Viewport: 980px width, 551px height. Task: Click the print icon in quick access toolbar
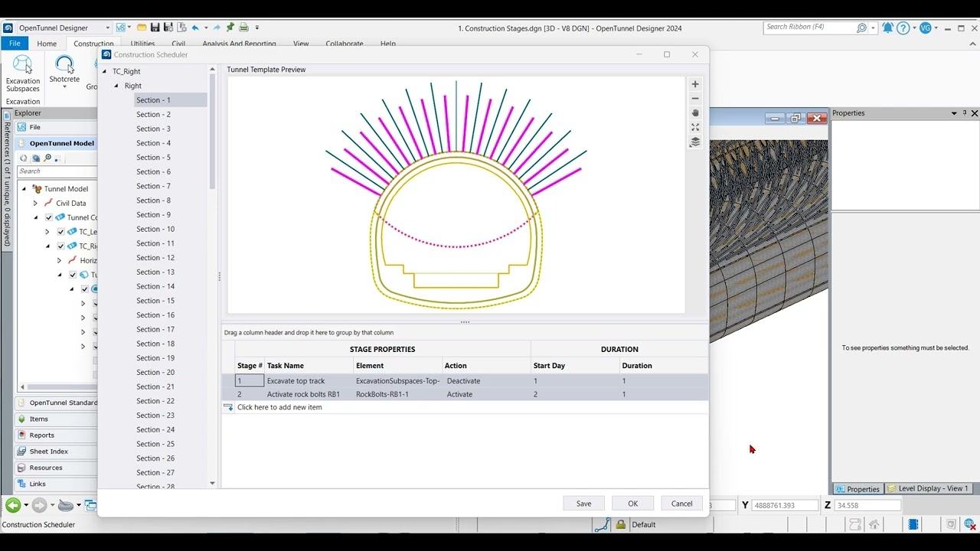click(243, 28)
